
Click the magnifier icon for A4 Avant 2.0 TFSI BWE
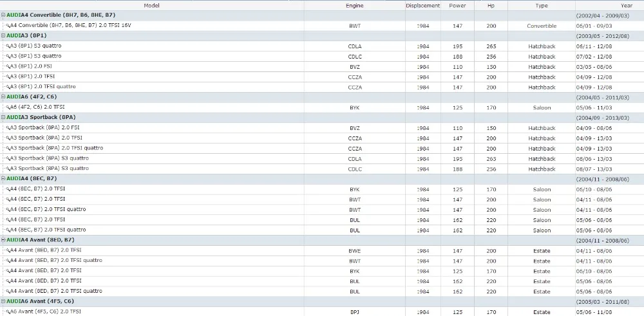coord(8,250)
